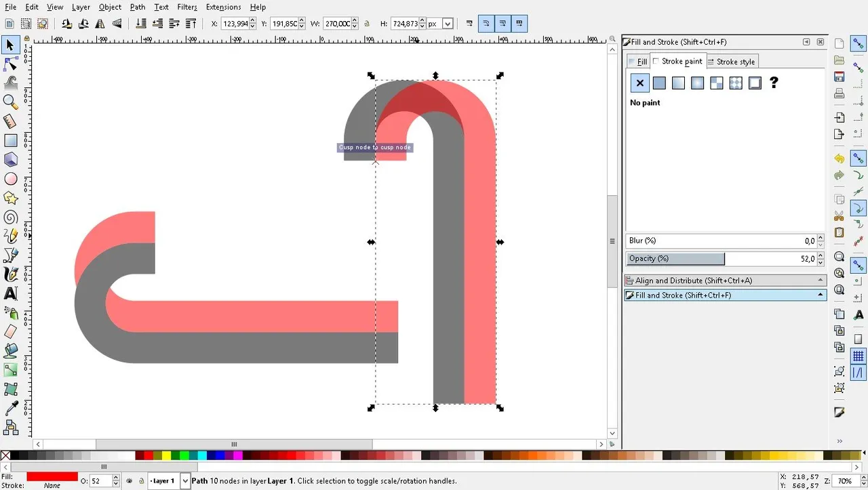Viewport: 868px width, 490px height.
Task: Select the Measure ruler tool
Action: (10, 121)
